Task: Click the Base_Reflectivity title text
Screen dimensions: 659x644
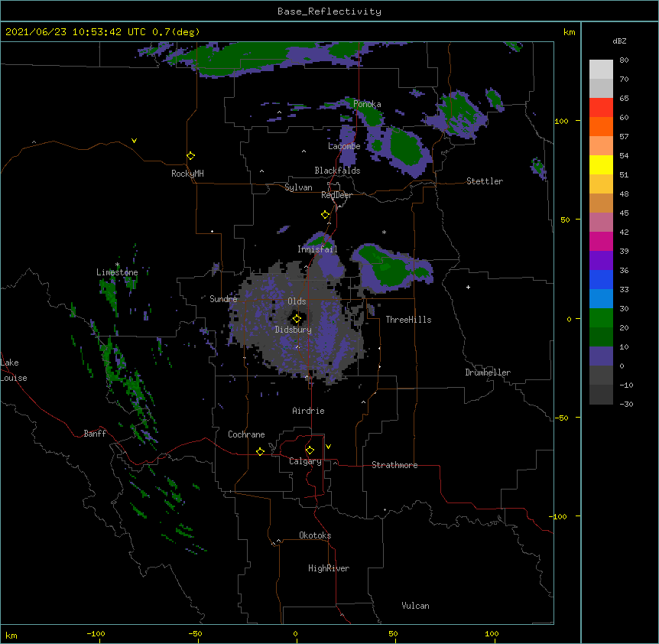Action: 329,11
